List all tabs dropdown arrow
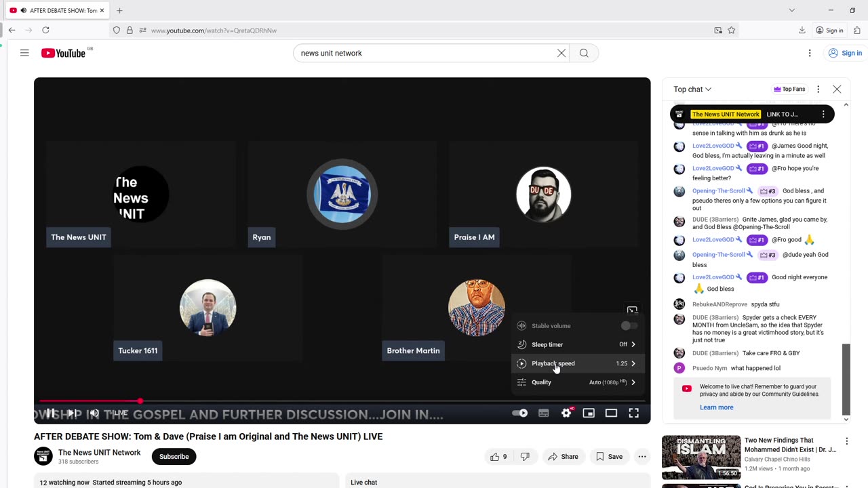The height and width of the screenshot is (488, 868). (791, 10)
